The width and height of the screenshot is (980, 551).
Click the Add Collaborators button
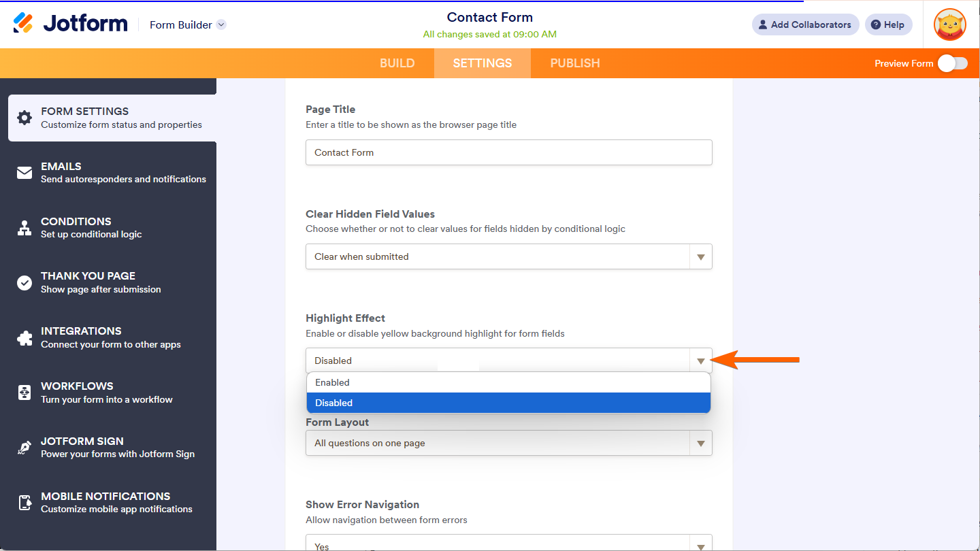(805, 25)
